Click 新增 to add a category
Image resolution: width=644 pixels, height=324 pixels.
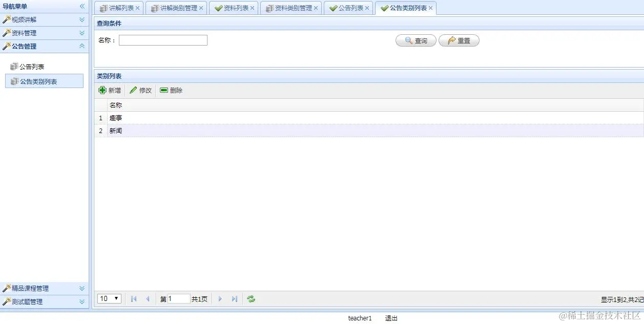click(x=110, y=90)
